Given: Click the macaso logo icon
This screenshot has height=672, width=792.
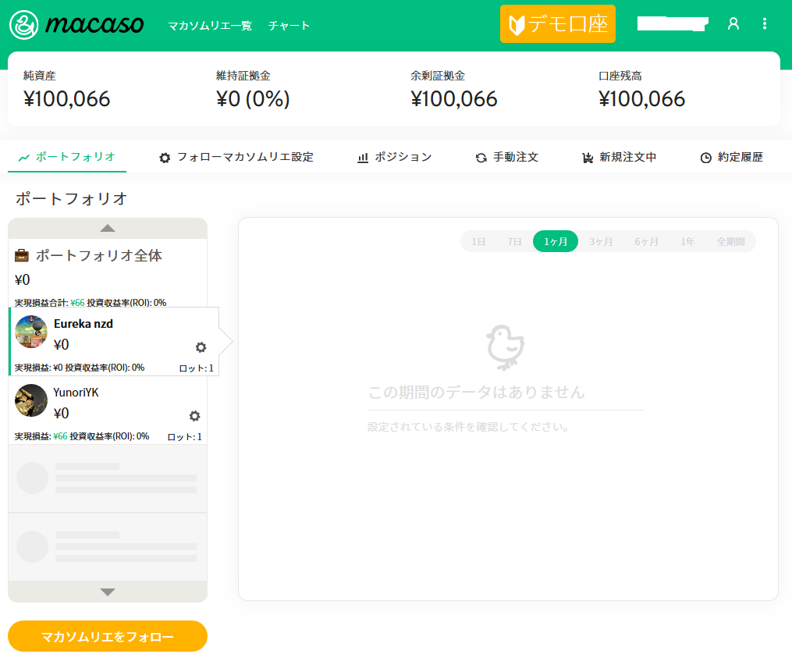Looking at the screenshot, I should (24, 24).
